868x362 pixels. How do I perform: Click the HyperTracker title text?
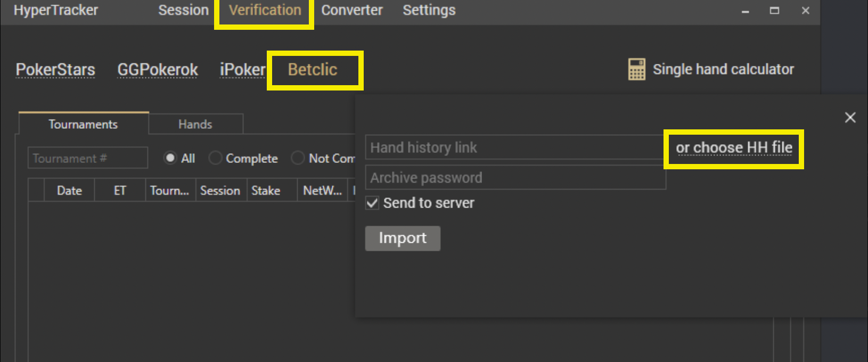(x=56, y=10)
